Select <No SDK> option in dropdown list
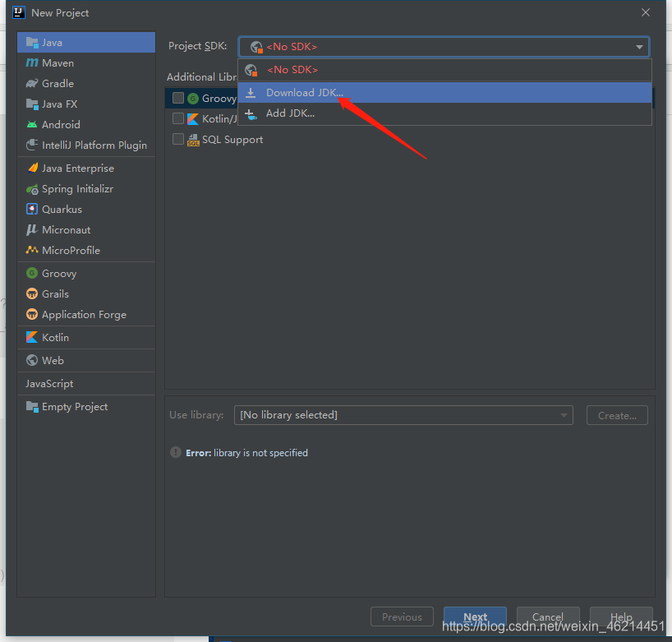The width and height of the screenshot is (672, 642). tap(444, 70)
